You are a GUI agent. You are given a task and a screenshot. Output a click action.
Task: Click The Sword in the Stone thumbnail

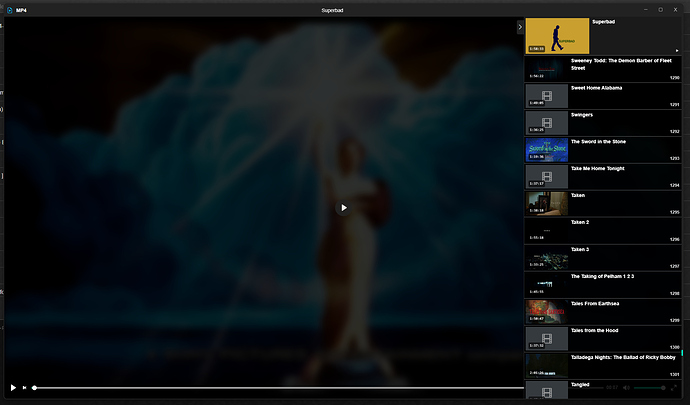(x=547, y=149)
